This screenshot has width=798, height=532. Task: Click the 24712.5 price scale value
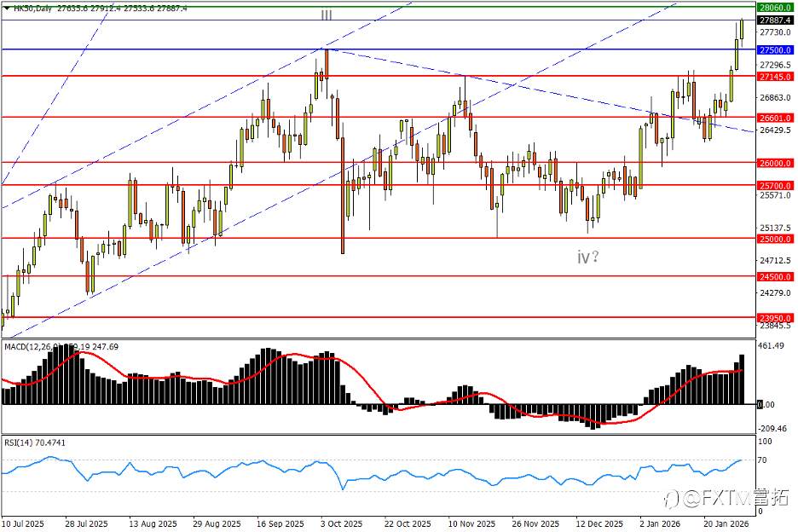coord(775,261)
